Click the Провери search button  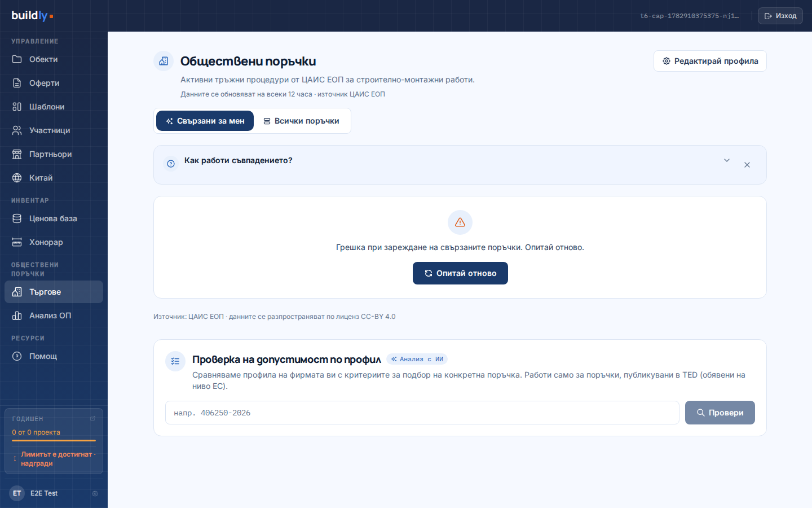coord(720,413)
